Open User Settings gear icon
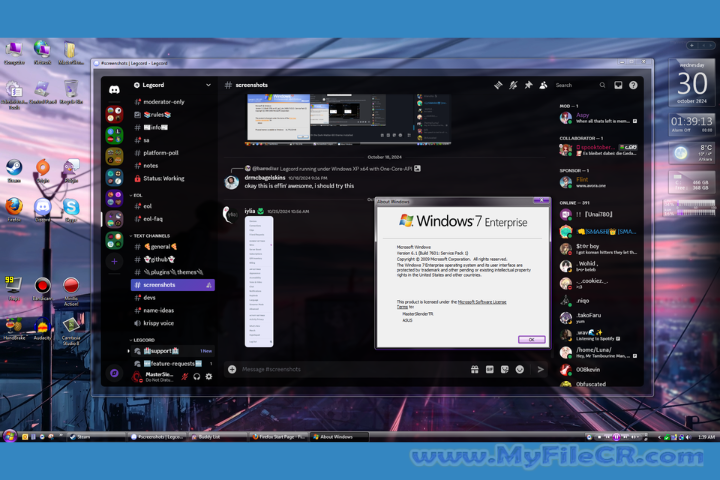 click(x=209, y=377)
